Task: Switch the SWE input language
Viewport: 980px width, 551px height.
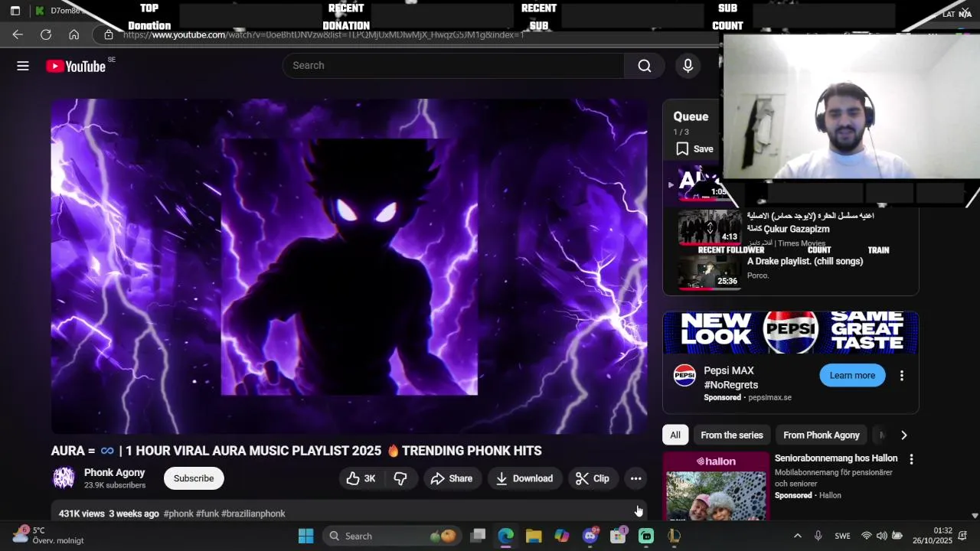Action: pyautogui.click(x=842, y=536)
